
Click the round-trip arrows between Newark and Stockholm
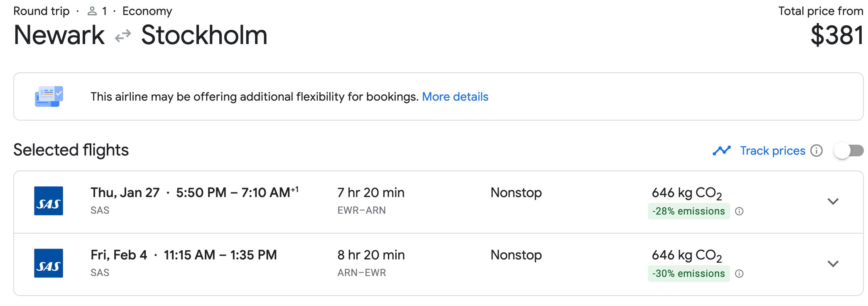coord(123,36)
